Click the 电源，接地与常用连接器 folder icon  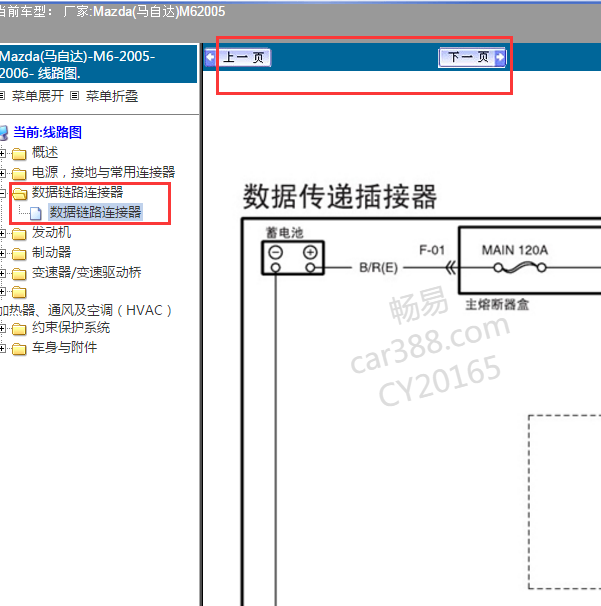(x=19, y=174)
